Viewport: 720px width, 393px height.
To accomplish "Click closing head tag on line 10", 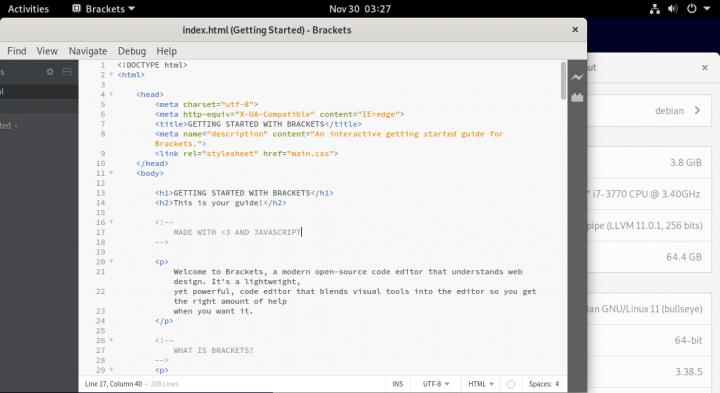I will coord(152,163).
